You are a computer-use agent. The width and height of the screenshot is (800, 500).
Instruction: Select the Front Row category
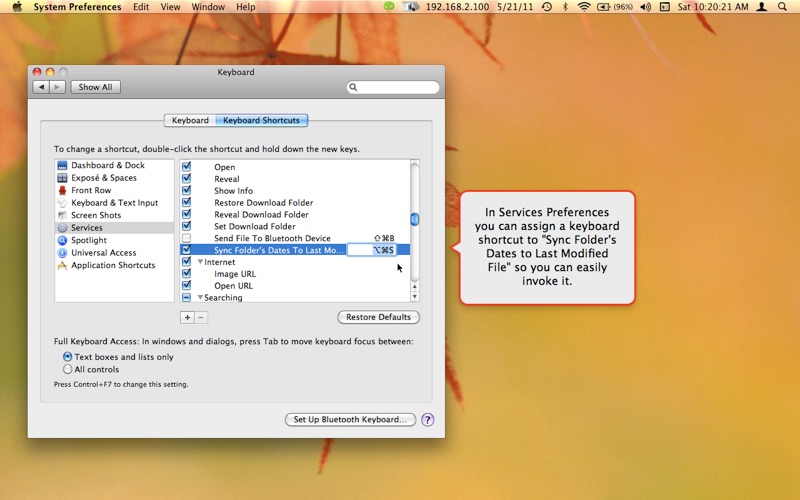click(x=114, y=190)
